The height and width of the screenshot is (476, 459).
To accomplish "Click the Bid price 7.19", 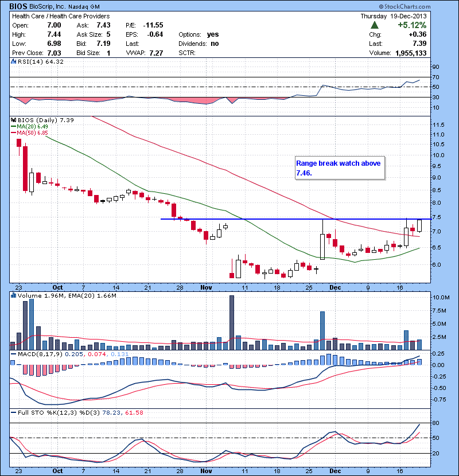I will click(103, 44).
